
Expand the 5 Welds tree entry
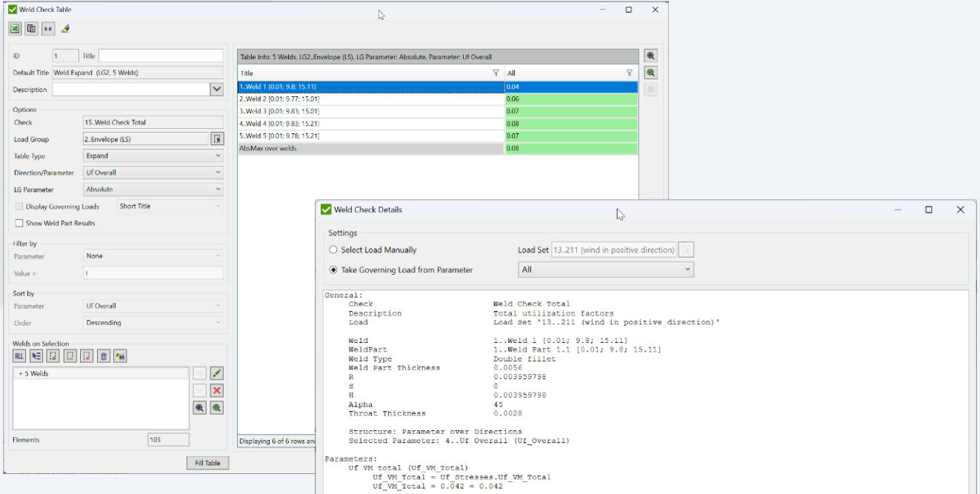tap(21, 374)
